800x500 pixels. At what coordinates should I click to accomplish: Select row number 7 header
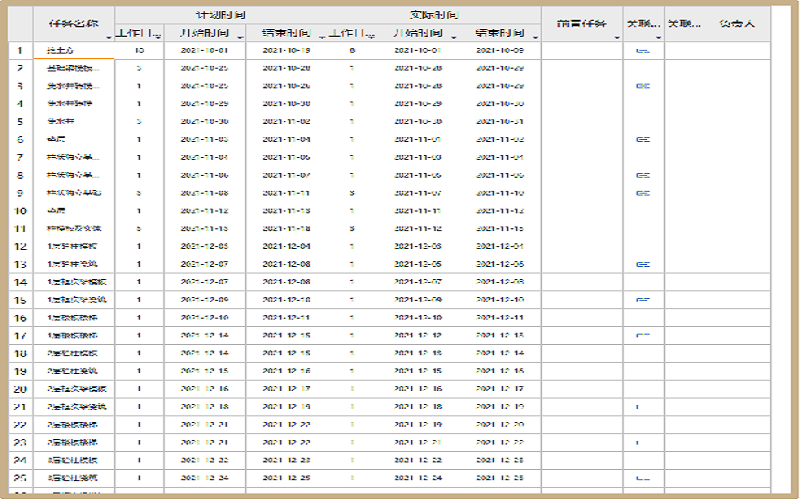[20, 158]
